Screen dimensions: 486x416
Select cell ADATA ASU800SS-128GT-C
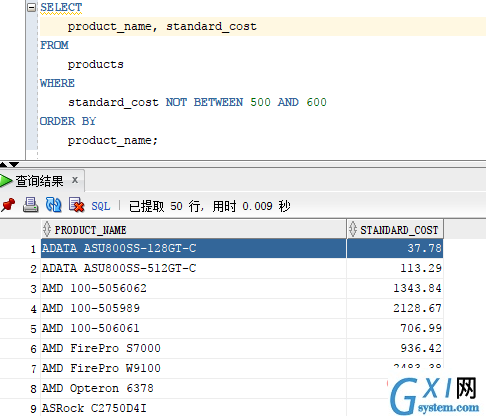click(193, 248)
